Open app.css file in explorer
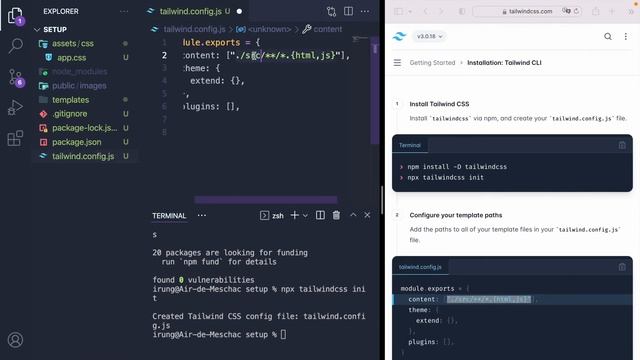Viewport: 640px width, 360px height. point(71,58)
